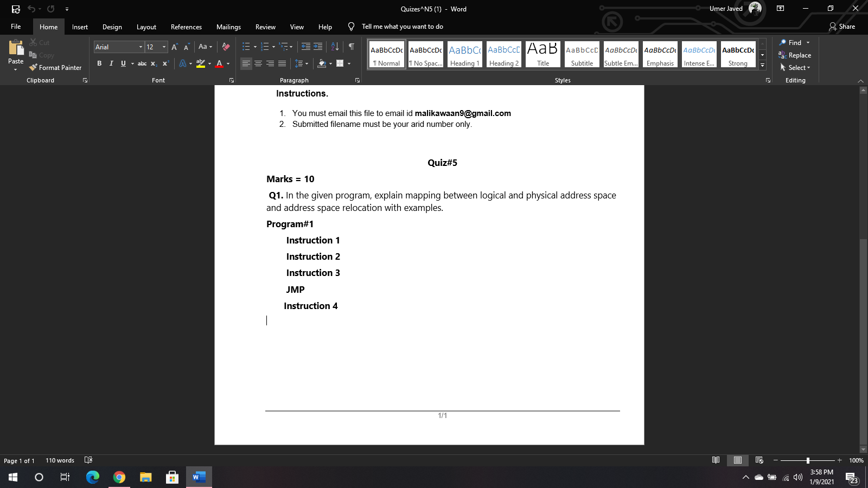Switch to the References ribbon tab

click(186, 27)
